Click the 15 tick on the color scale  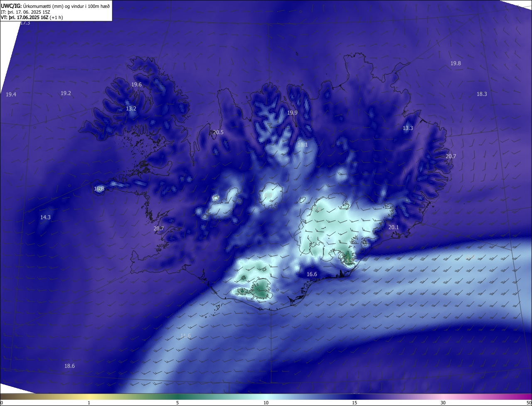(355, 403)
